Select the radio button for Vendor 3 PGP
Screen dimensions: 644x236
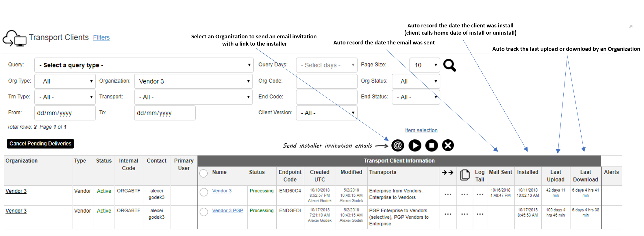tap(204, 212)
